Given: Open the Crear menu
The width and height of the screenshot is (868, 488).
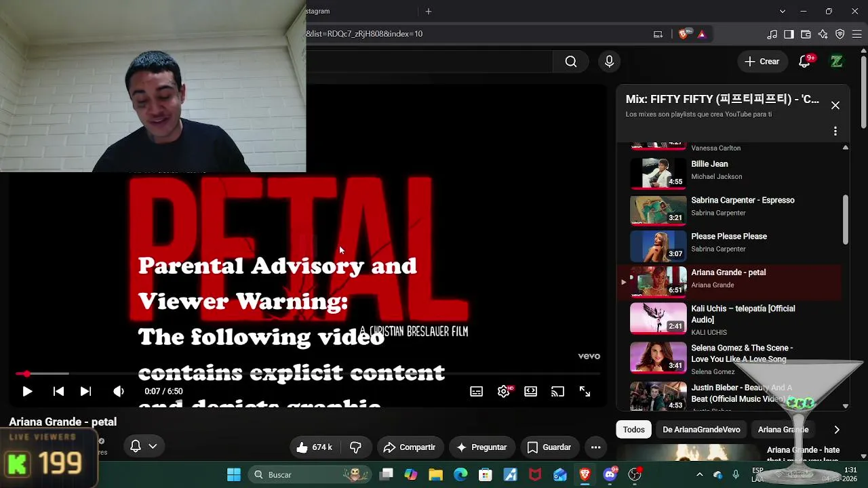Looking at the screenshot, I should pos(762,62).
